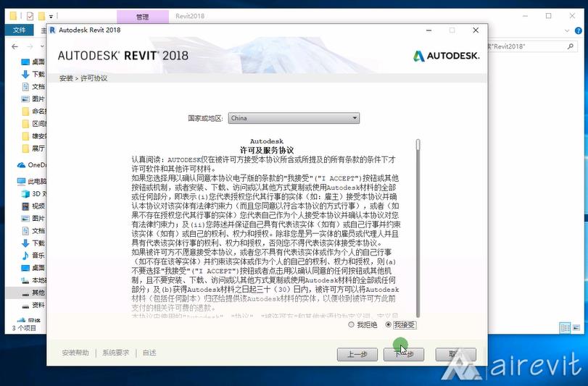588x386 pixels.
Task: Click the Revit icon in the installer title bar
Action: coord(52,30)
